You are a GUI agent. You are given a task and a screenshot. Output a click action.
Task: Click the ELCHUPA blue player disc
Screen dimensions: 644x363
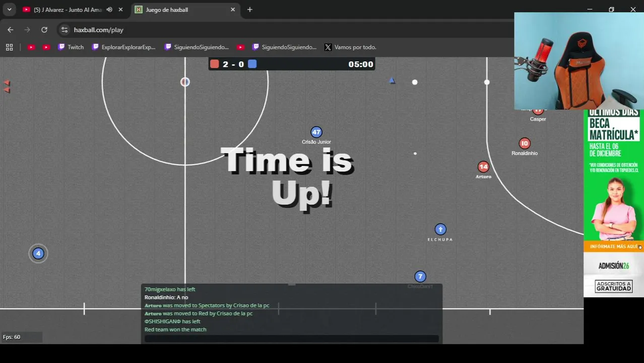440,229
